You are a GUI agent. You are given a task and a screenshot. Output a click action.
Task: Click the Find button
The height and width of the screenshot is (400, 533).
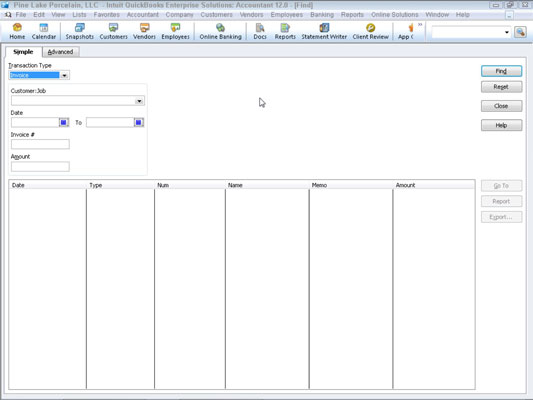[x=501, y=71]
